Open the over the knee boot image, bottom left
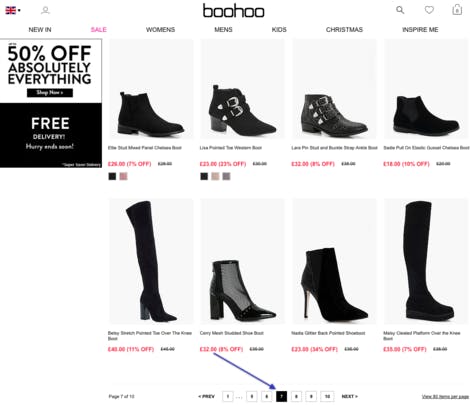Screen dimensions: 470x406 (x=150, y=261)
